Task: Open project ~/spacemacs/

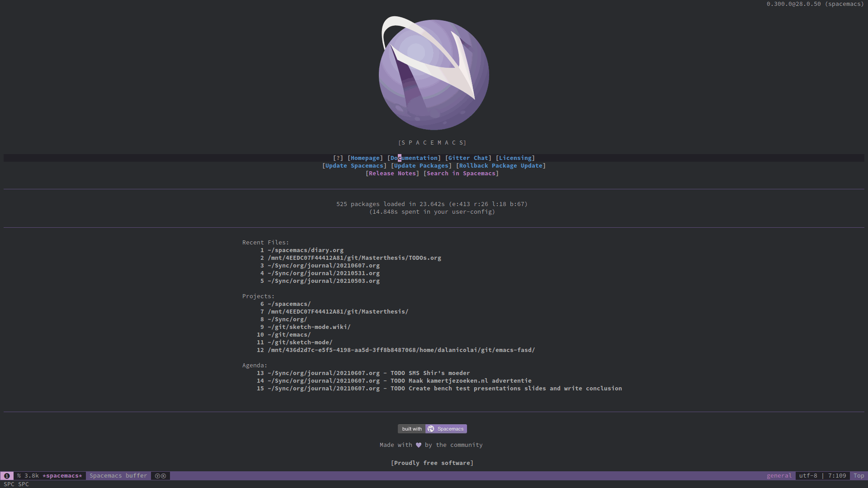Action: (x=289, y=304)
